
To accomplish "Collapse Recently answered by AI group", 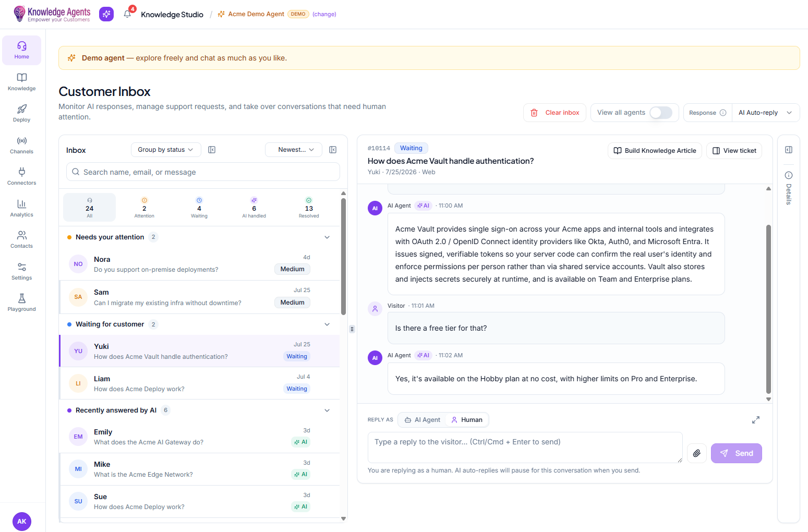I will 327,410.
